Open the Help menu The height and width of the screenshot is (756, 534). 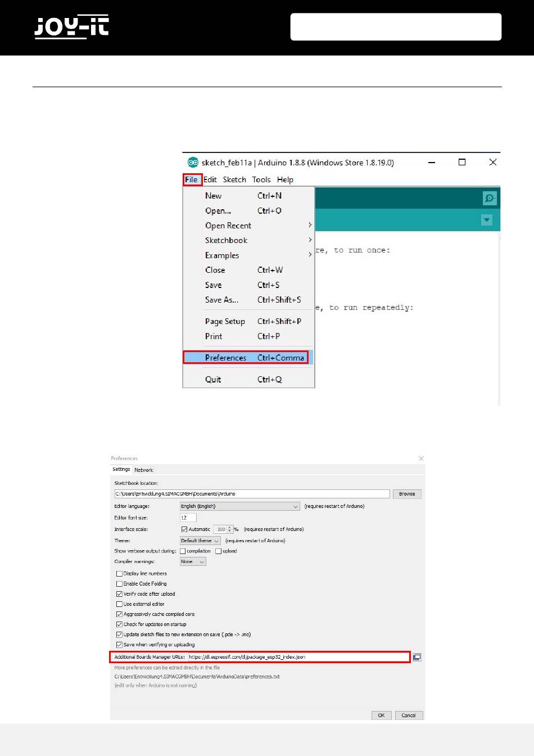pyautogui.click(x=285, y=180)
